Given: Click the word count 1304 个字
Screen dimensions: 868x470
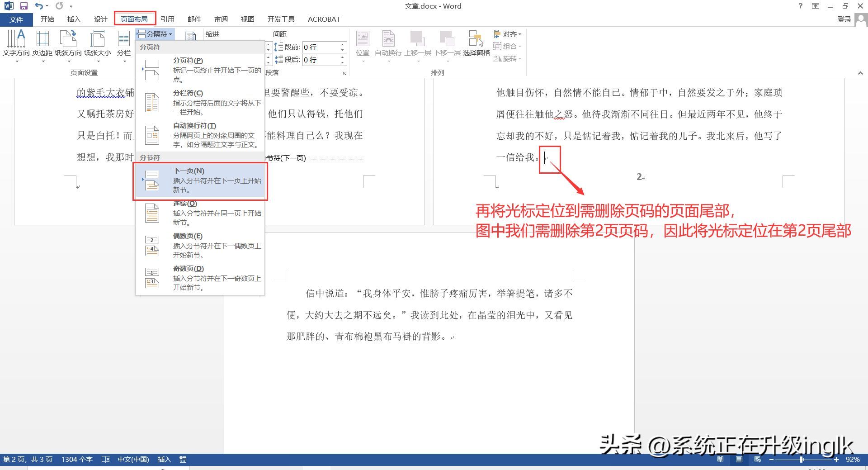Looking at the screenshot, I should [77, 459].
